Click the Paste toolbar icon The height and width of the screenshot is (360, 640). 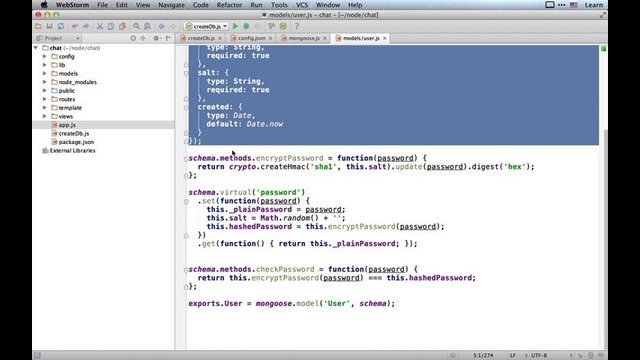[x=122, y=27]
